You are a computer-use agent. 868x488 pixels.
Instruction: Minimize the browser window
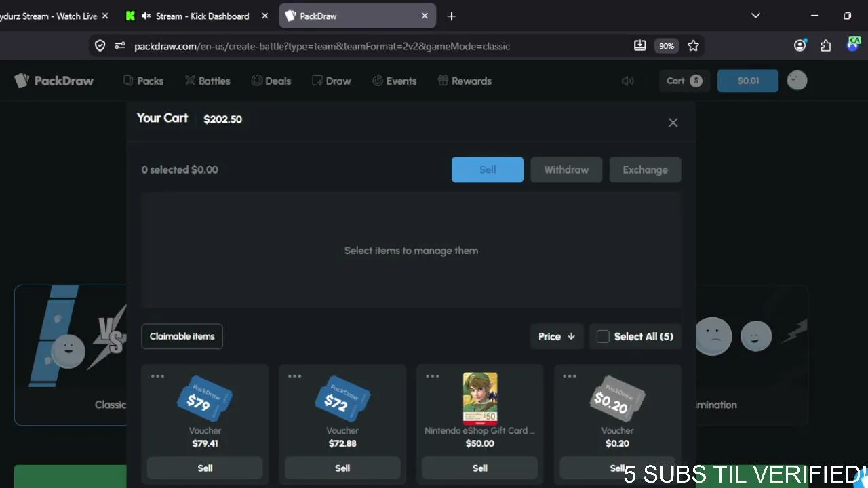click(x=814, y=16)
